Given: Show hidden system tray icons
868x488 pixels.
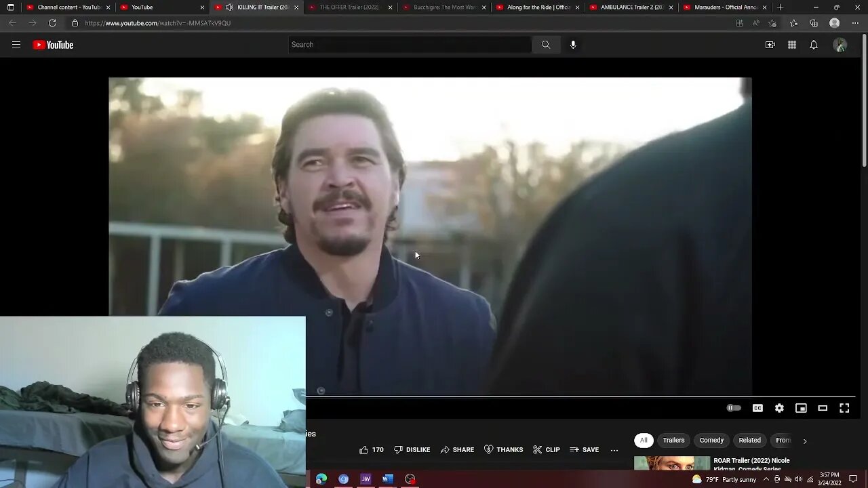Looking at the screenshot, I should pyautogui.click(x=766, y=479).
